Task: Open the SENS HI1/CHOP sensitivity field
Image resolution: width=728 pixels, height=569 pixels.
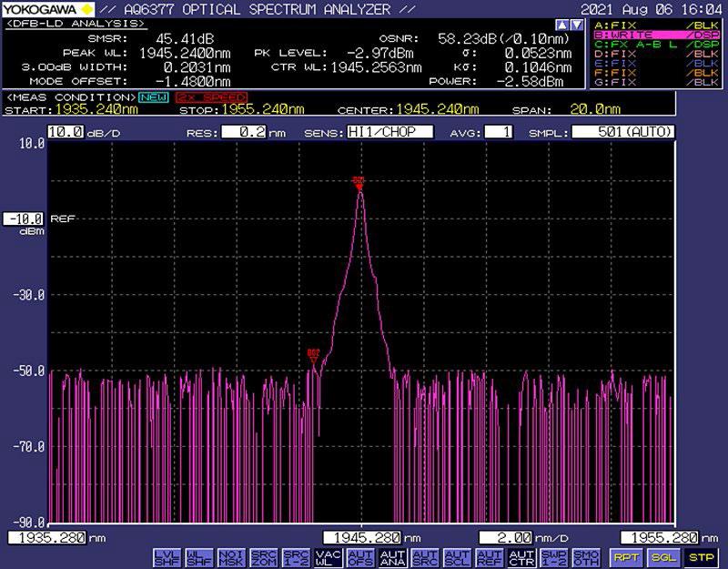Action: point(389,132)
